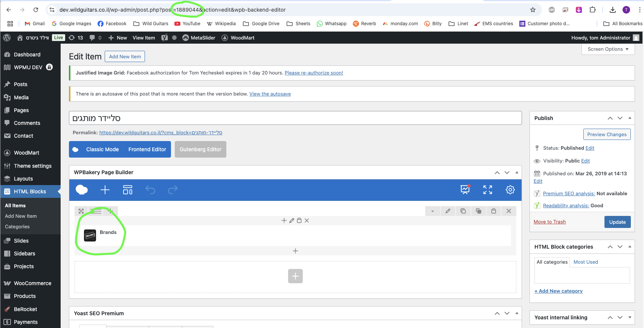Click Please re-authorize soon link

click(314, 73)
